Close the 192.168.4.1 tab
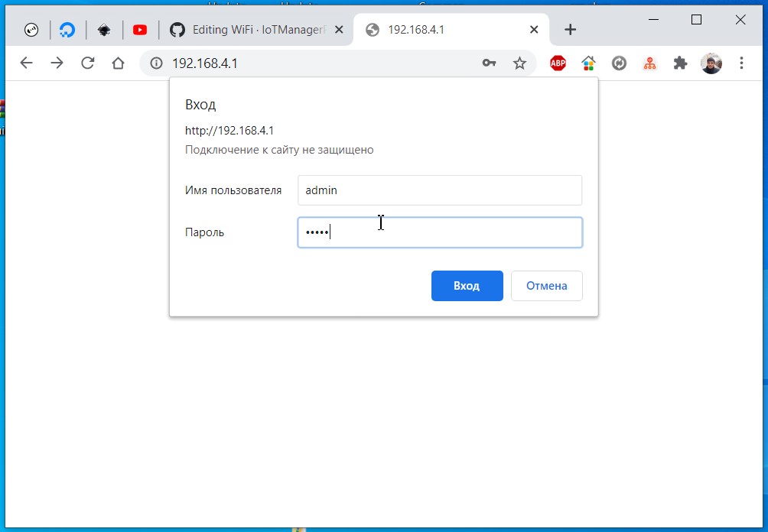 coord(534,30)
